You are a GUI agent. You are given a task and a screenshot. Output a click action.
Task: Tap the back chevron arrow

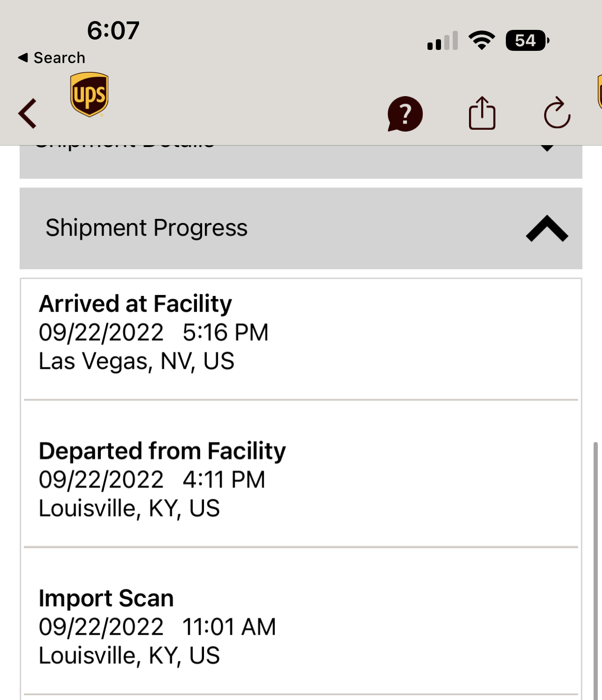coord(28,113)
